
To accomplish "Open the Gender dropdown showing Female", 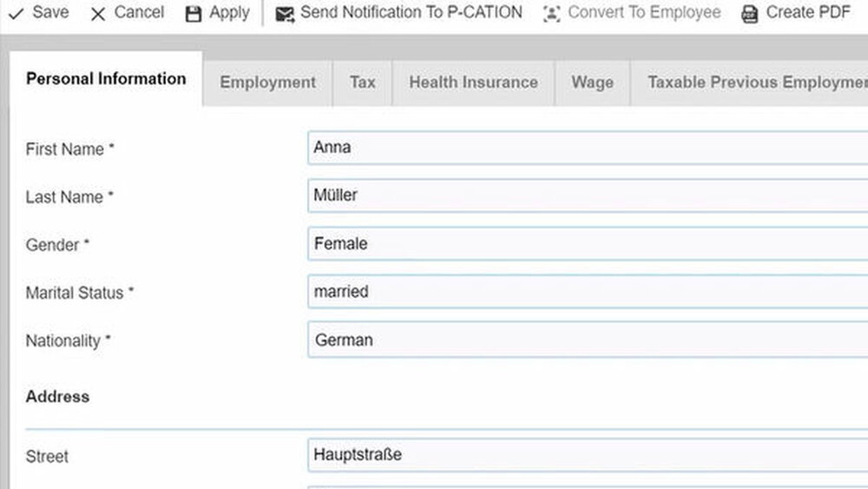I will pyautogui.click(x=587, y=244).
